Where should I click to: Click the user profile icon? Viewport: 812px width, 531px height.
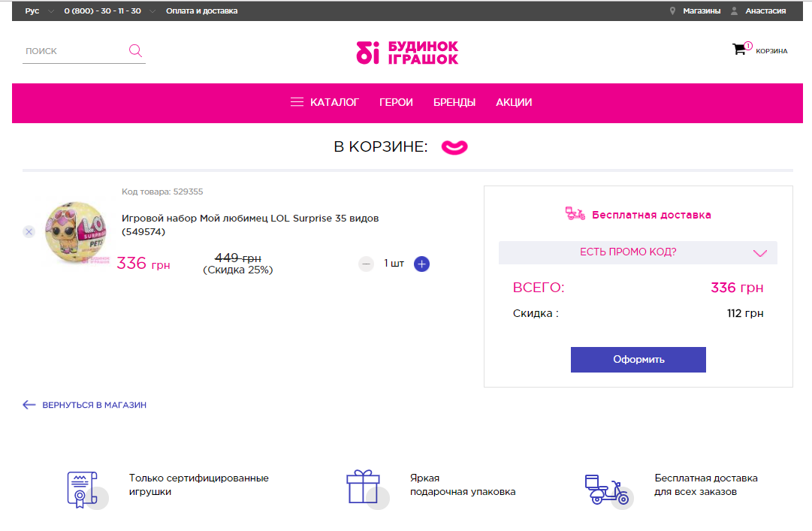coord(734,11)
